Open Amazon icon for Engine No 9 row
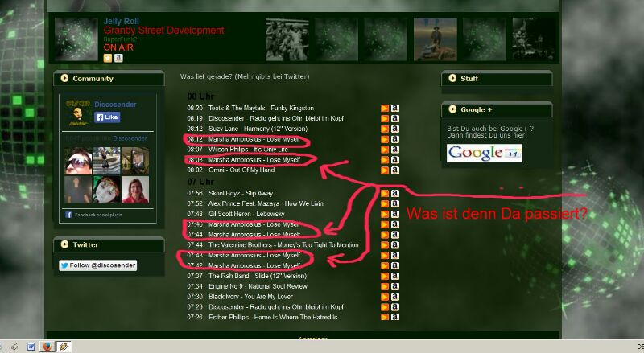Image resolution: width=644 pixels, height=353 pixels. 394,286
